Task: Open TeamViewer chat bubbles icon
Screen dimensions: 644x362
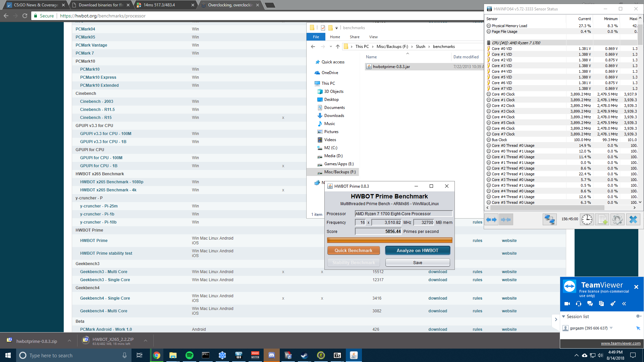Action: [590, 304]
